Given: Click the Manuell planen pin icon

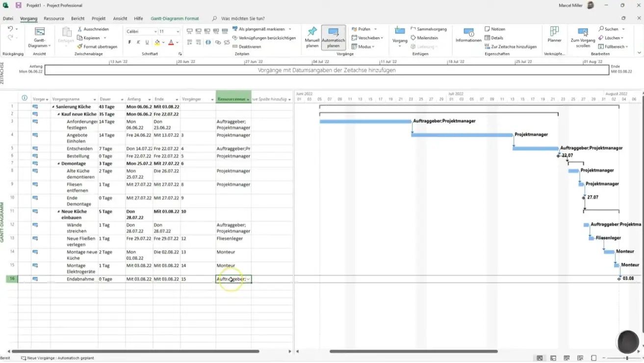Looking at the screenshot, I should pos(312,32).
